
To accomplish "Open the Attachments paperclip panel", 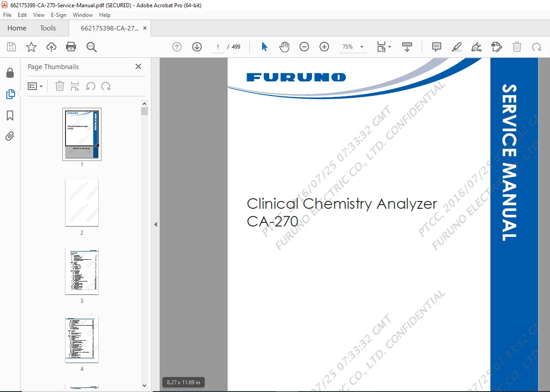I will 10,136.
